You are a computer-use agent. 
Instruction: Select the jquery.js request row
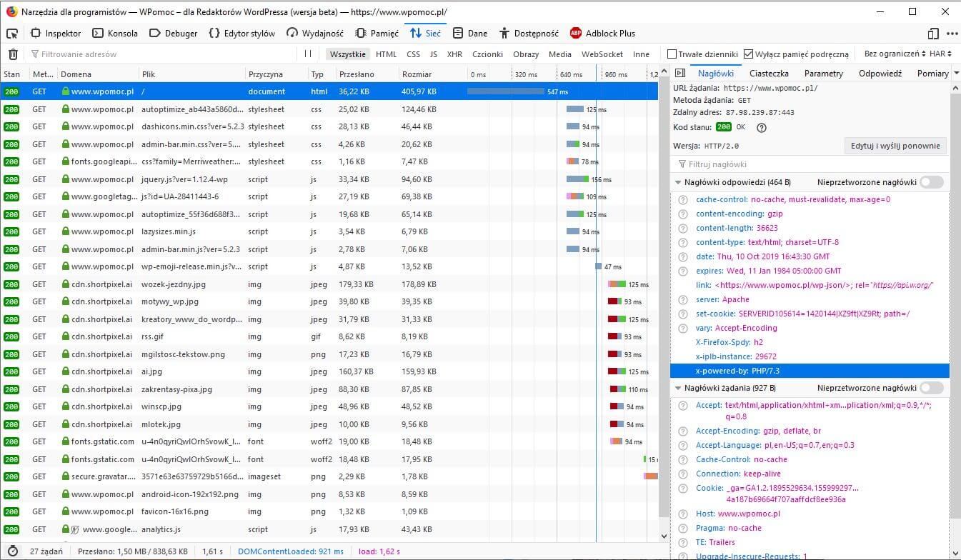[x=329, y=179]
